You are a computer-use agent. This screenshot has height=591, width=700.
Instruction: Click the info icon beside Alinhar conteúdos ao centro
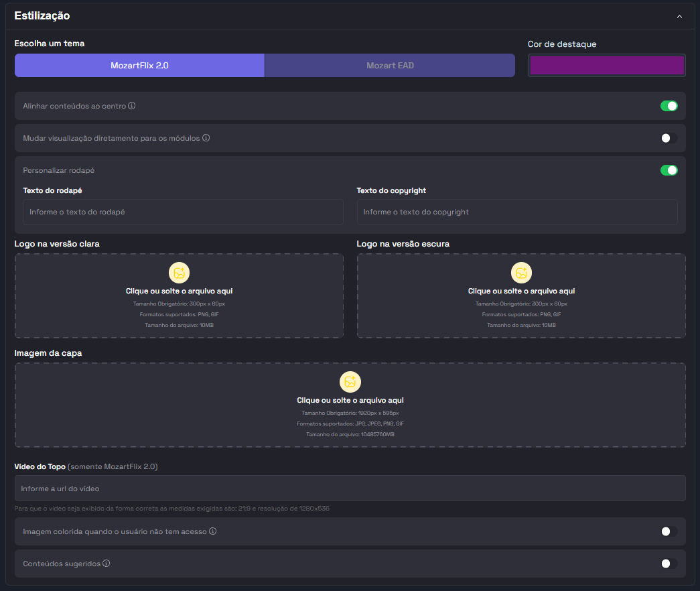pos(132,106)
